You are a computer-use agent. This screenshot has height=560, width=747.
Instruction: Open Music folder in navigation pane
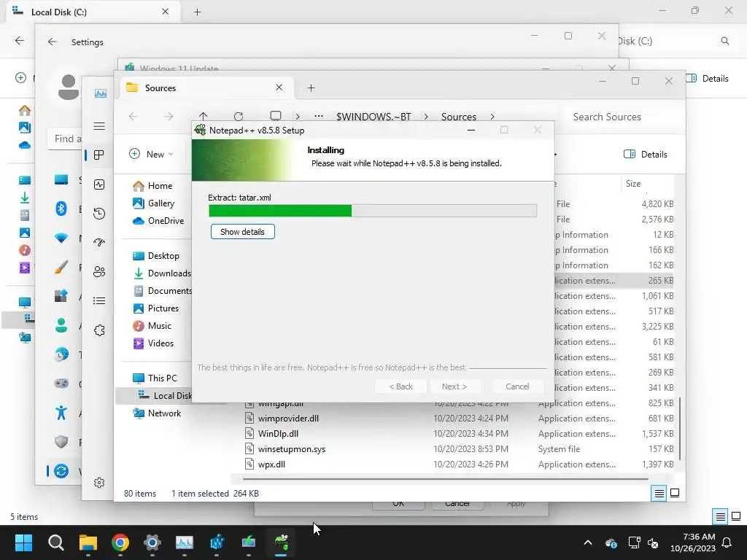pyautogui.click(x=152, y=326)
